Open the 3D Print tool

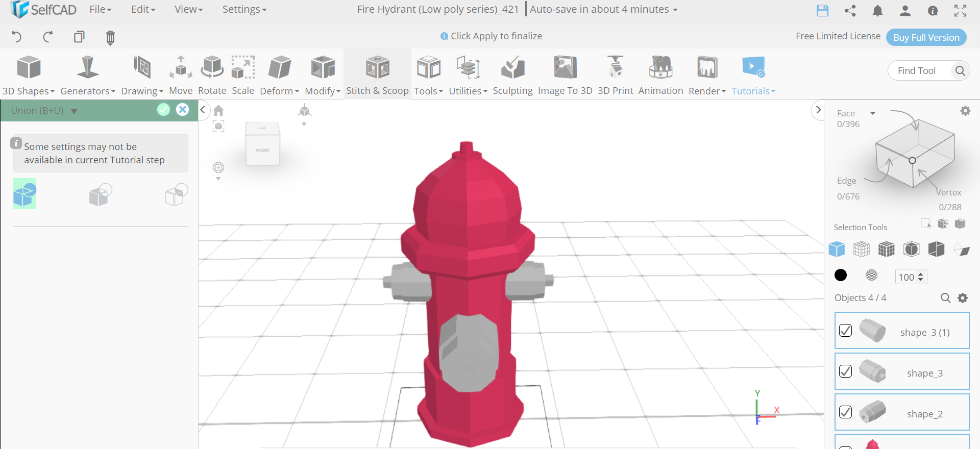(615, 75)
